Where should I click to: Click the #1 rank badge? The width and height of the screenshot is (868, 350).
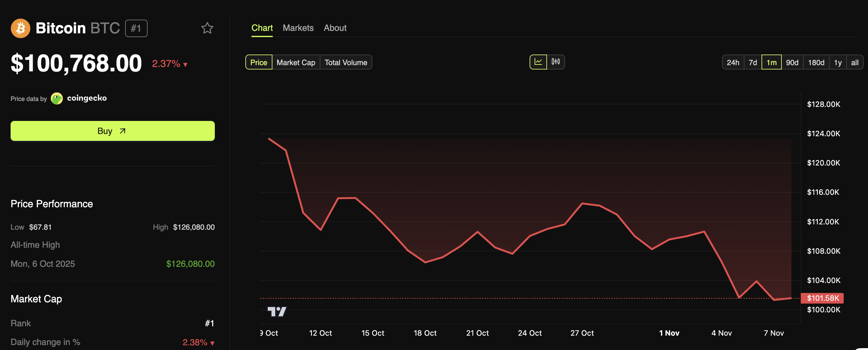pyautogui.click(x=136, y=28)
